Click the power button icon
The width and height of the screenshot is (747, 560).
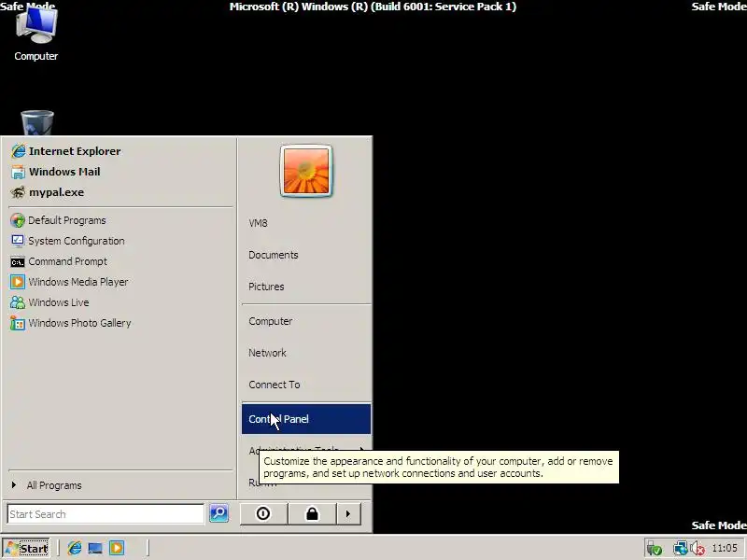coord(263,514)
